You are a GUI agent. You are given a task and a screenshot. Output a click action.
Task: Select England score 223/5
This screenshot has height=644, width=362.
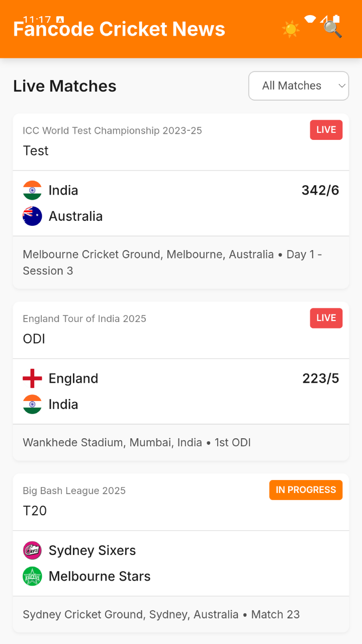[x=321, y=378]
